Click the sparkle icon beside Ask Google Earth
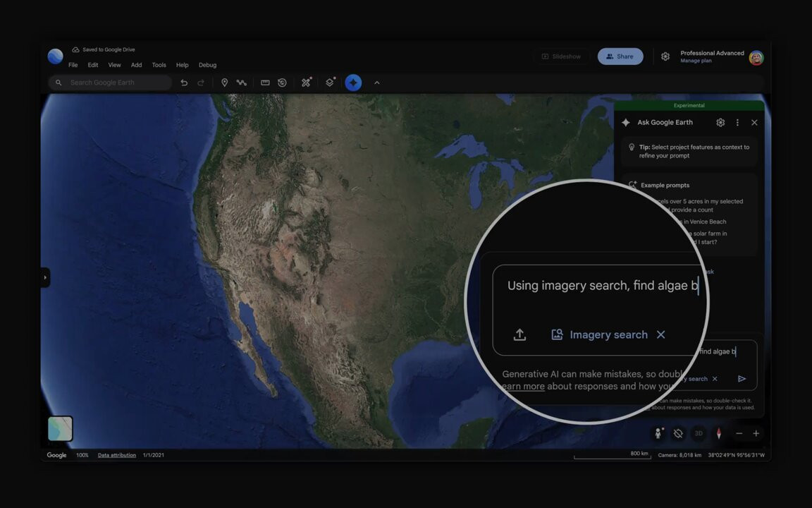The image size is (812, 508). coord(626,122)
